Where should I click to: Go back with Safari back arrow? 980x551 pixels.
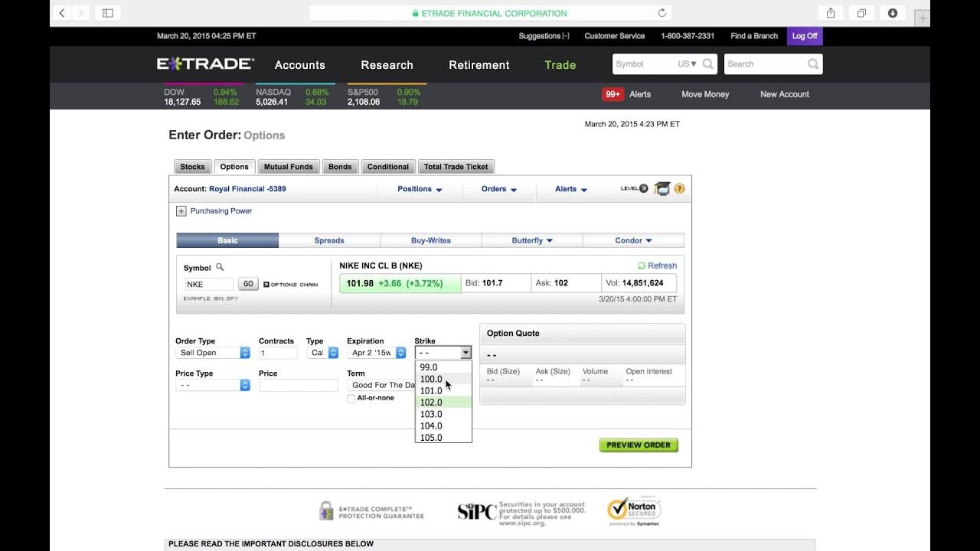[62, 13]
